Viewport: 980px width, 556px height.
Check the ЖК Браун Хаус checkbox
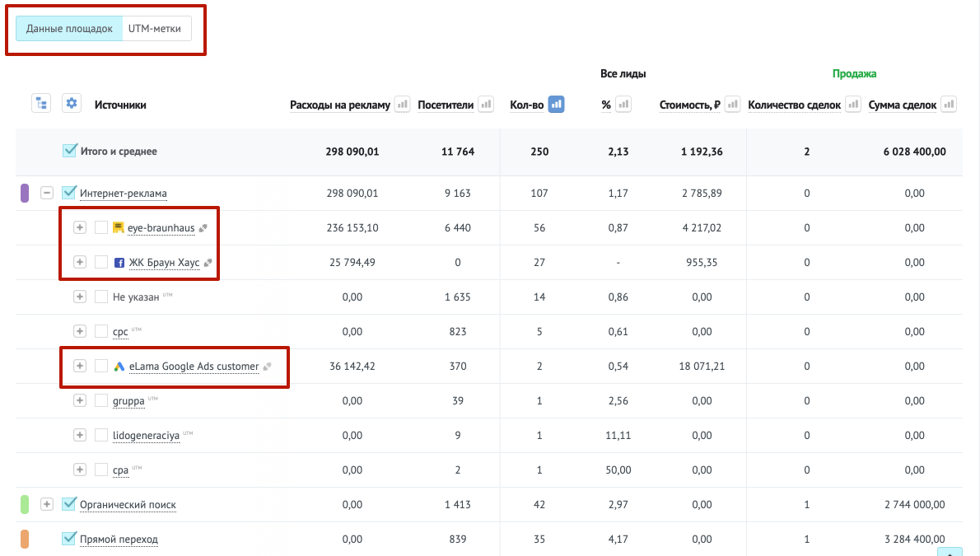tap(100, 262)
